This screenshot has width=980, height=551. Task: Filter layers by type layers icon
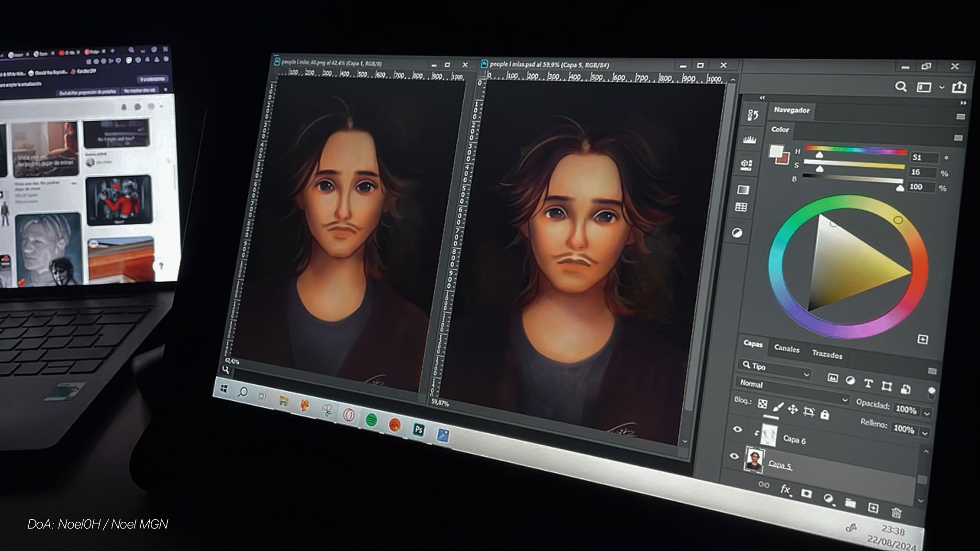click(868, 383)
